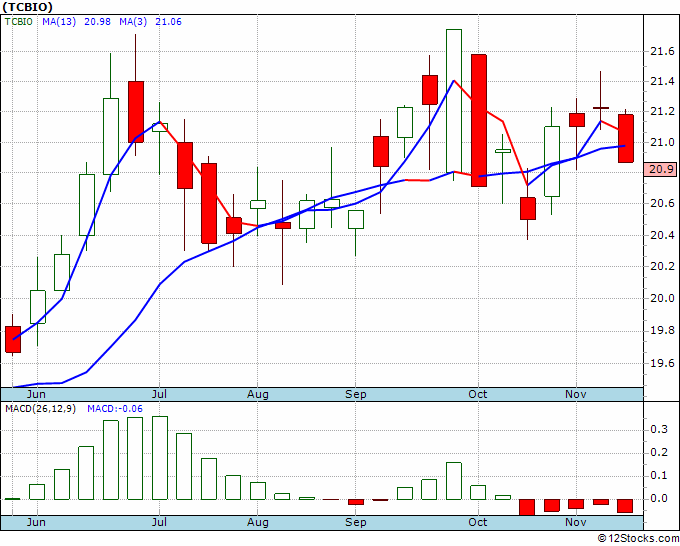Select Sep on the MACD panel time axis
The image size is (680, 546).
pyautogui.click(x=356, y=522)
